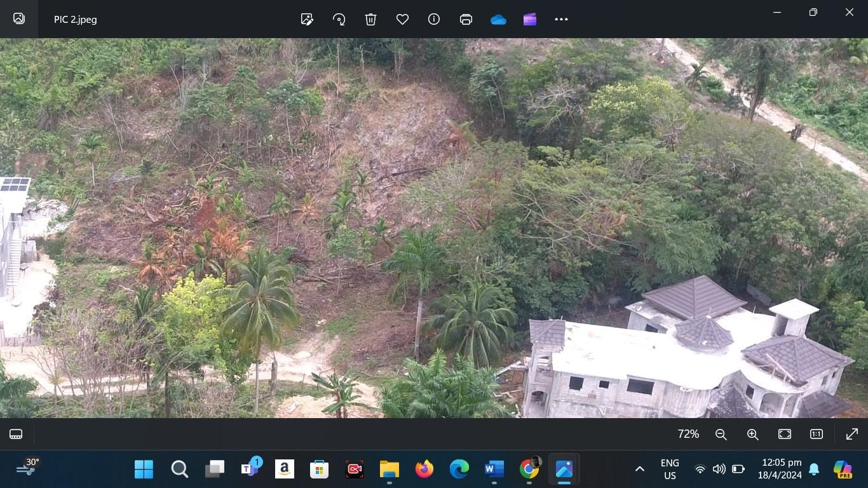Mark PIC 2.jpeg as favorite
868x488 pixels.
[402, 19]
